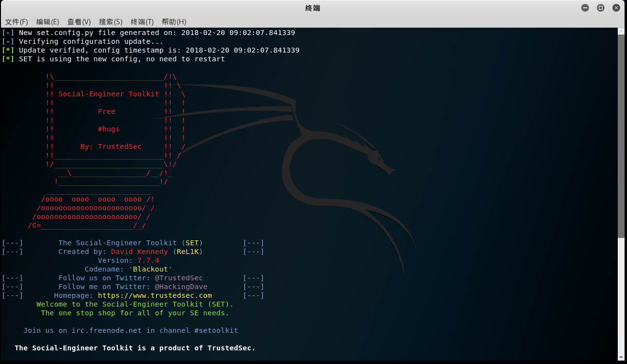Screen dimensions: 627x364
Task: Minimize the terminal window
Action: (585, 8)
